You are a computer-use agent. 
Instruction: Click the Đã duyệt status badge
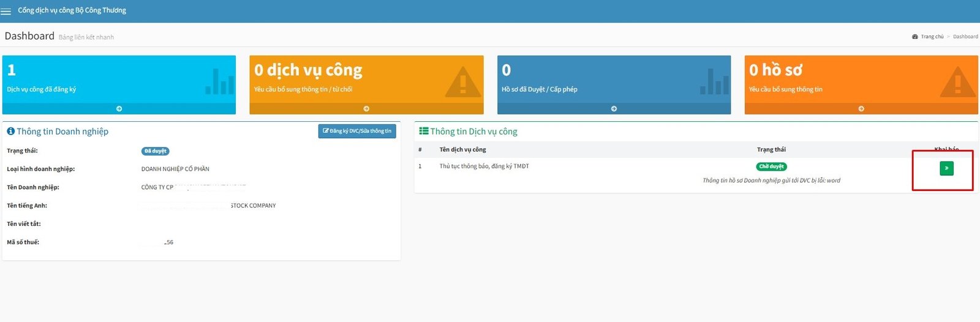coord(156,151)
